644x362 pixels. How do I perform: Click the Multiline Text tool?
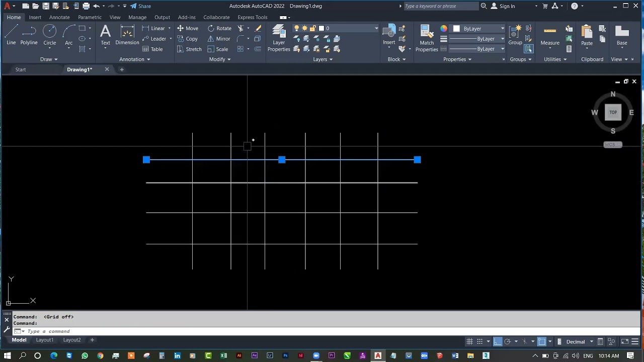click(x=105, y=35)
